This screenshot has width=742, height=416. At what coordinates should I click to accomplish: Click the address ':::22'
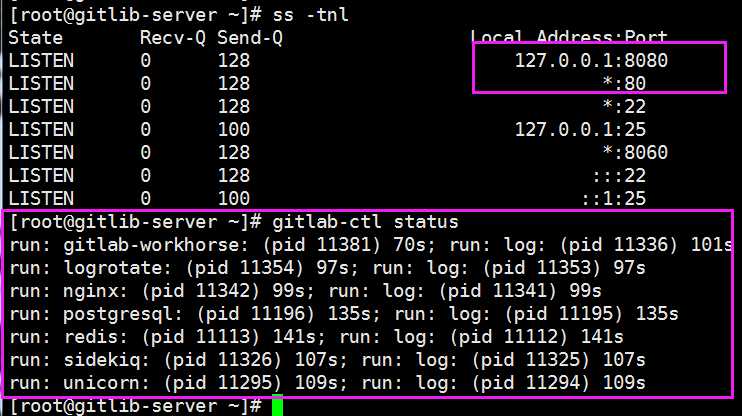[x=619, y=175]
